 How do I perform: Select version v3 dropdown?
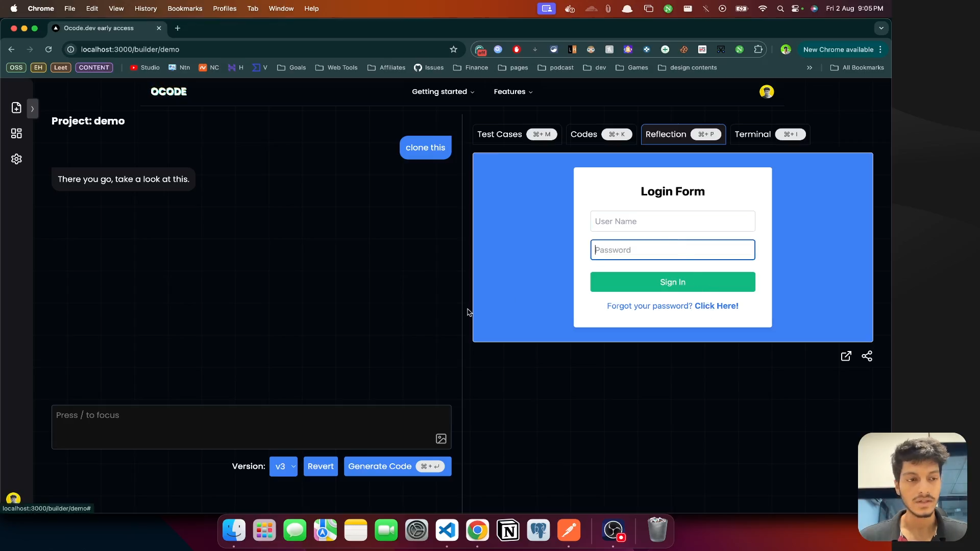283,466
